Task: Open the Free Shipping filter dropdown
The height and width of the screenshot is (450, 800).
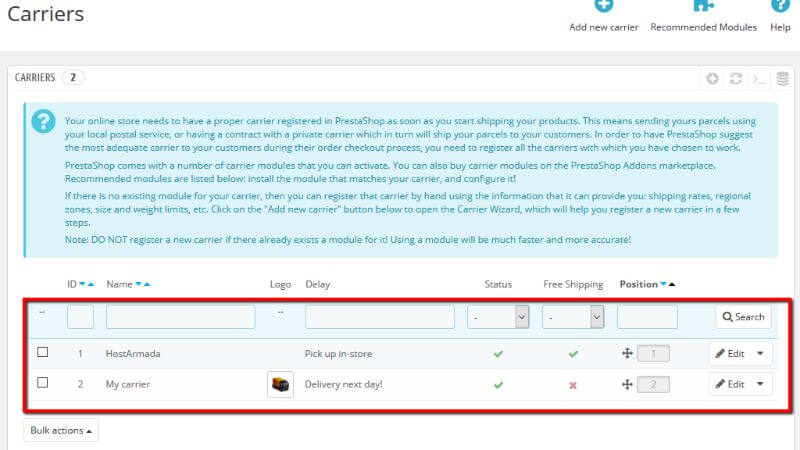Action: (x=573, y=317)
